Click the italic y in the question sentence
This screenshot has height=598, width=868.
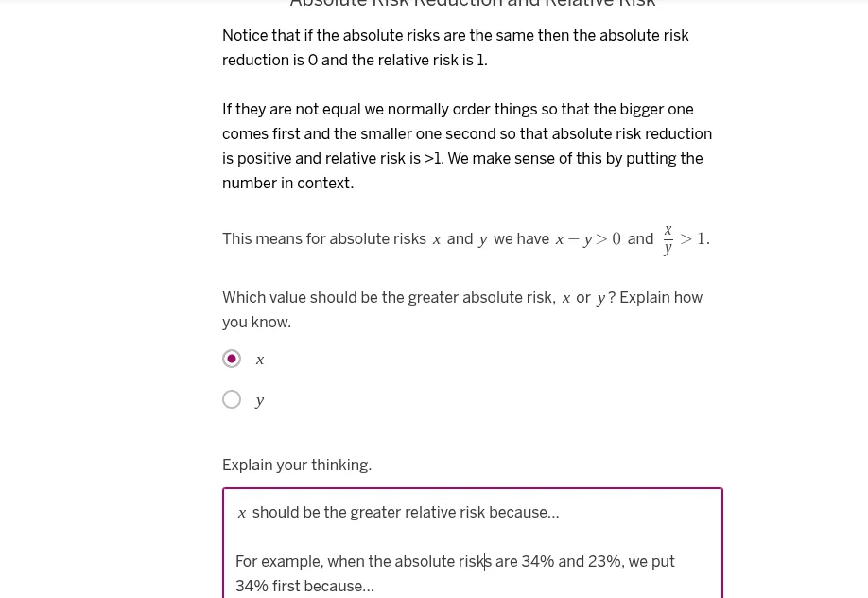pos(600,297)
